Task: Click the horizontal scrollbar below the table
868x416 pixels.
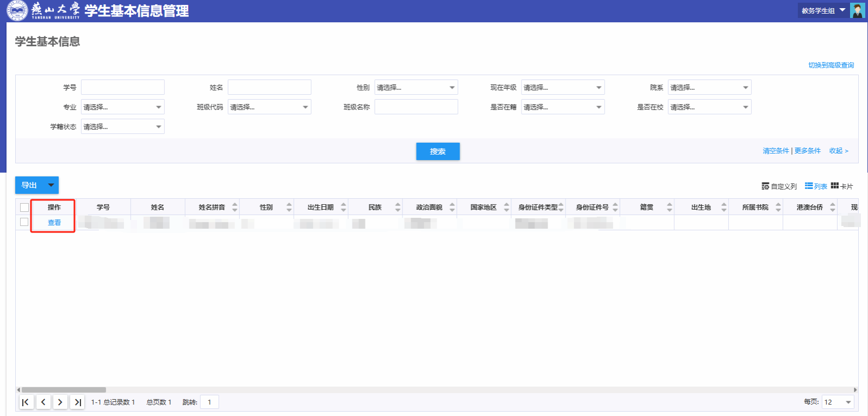Action: [x=64, y=390]
